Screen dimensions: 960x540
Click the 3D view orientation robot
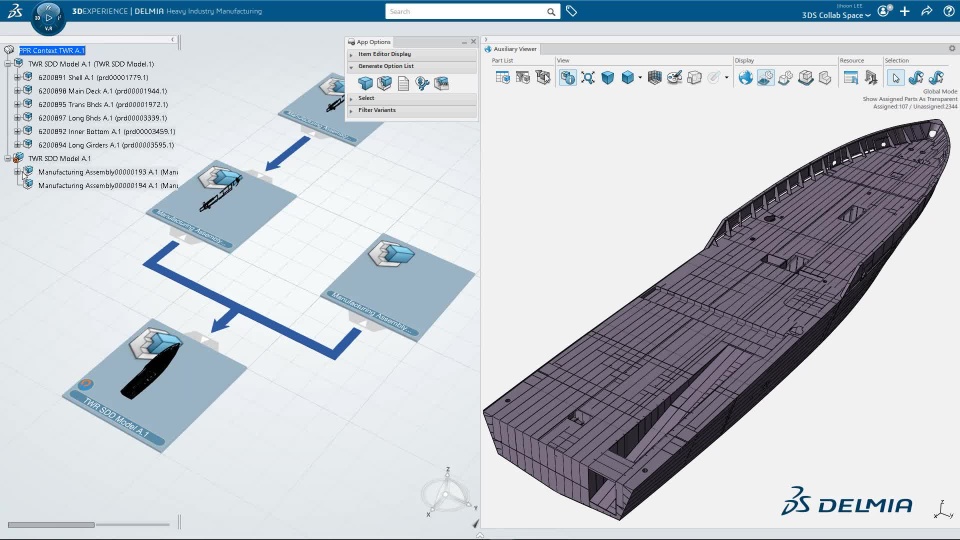point(448,493)
